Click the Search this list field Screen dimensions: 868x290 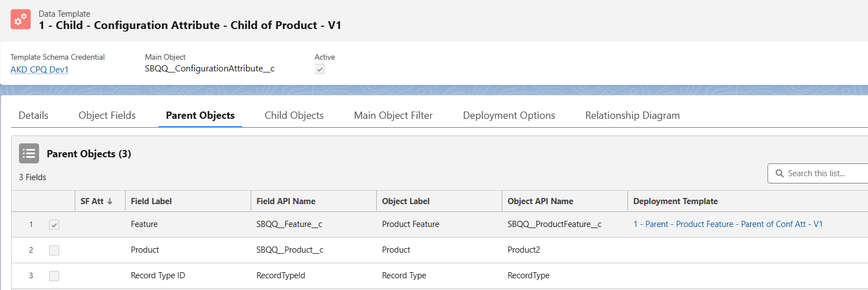(x=818, y=173)
